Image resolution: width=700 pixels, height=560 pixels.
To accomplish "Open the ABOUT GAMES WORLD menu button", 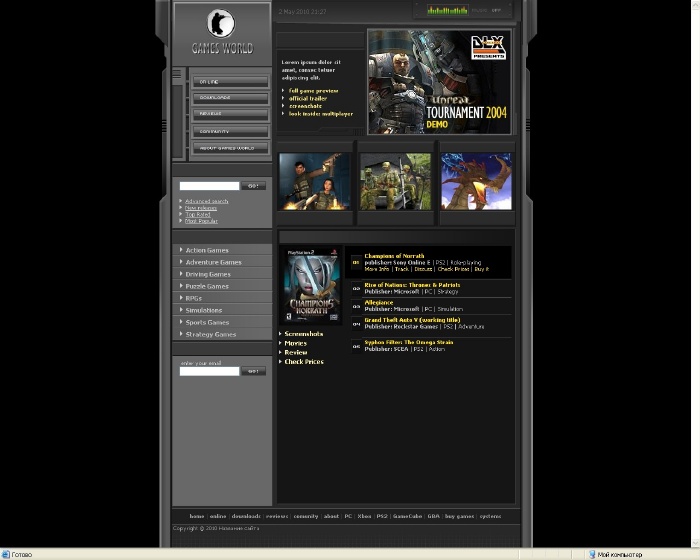I will pyautogui.click(x=231, y=148).
